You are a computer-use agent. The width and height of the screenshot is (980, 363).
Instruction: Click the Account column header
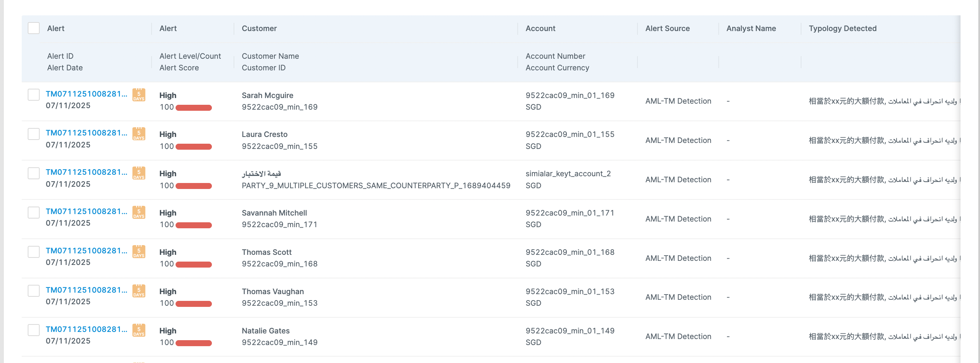(x=540, y=28)
